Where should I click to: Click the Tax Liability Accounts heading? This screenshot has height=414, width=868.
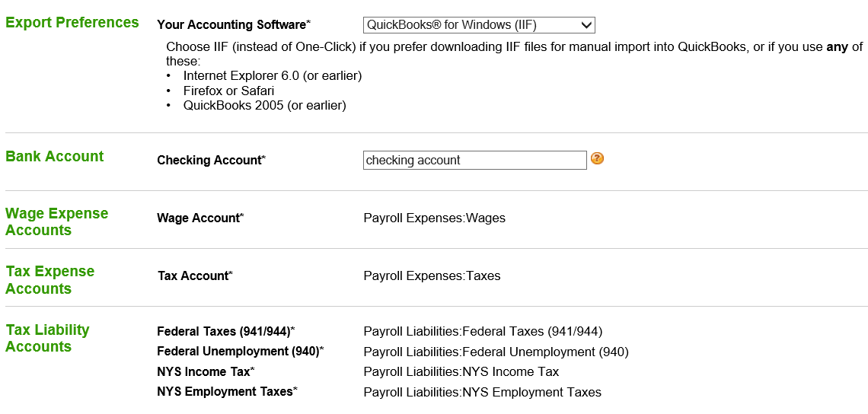(47, 338)
